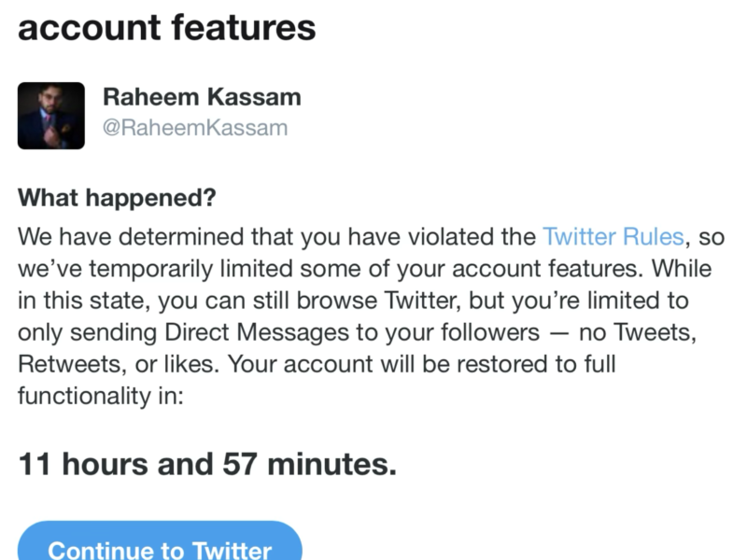Open the Twitter Rules link
This screenshot has width=747, height=560.
click(x=613, y=236)
